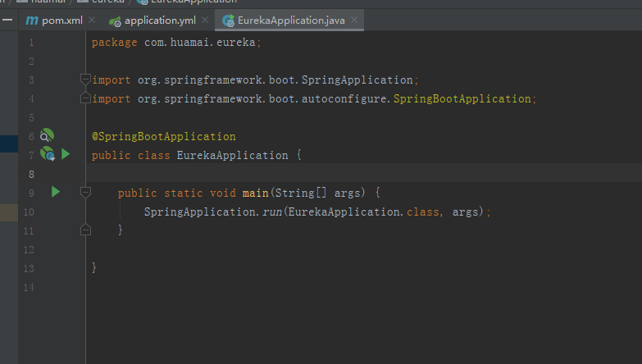Click the class icon on EurekaApplication.java tab
Image resolution: width=642 pixels, height=364 pixels.
(228, 20)
